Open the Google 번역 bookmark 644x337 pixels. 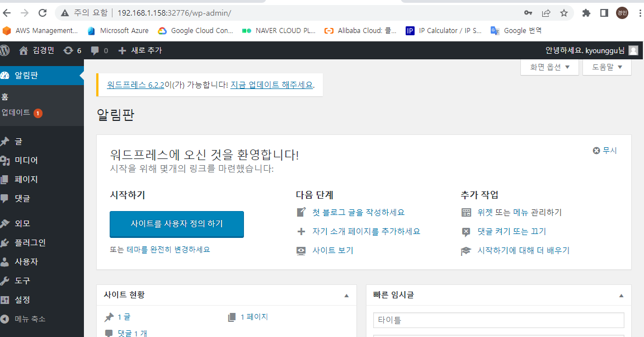[516, 31]
